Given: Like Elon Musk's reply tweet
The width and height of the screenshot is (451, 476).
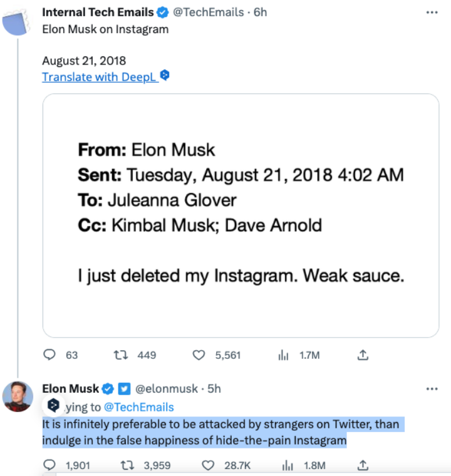Looking at the screenshot, I should click(x=210, y=465).
